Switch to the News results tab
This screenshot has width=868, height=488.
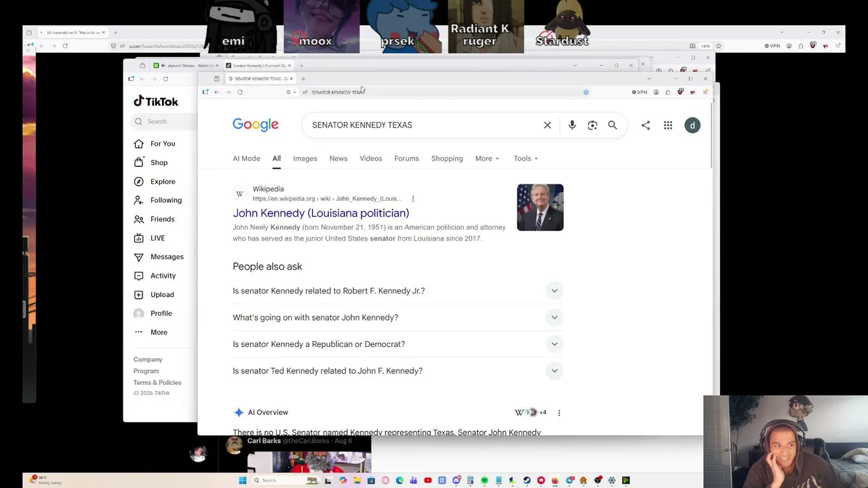pos(338,159)
